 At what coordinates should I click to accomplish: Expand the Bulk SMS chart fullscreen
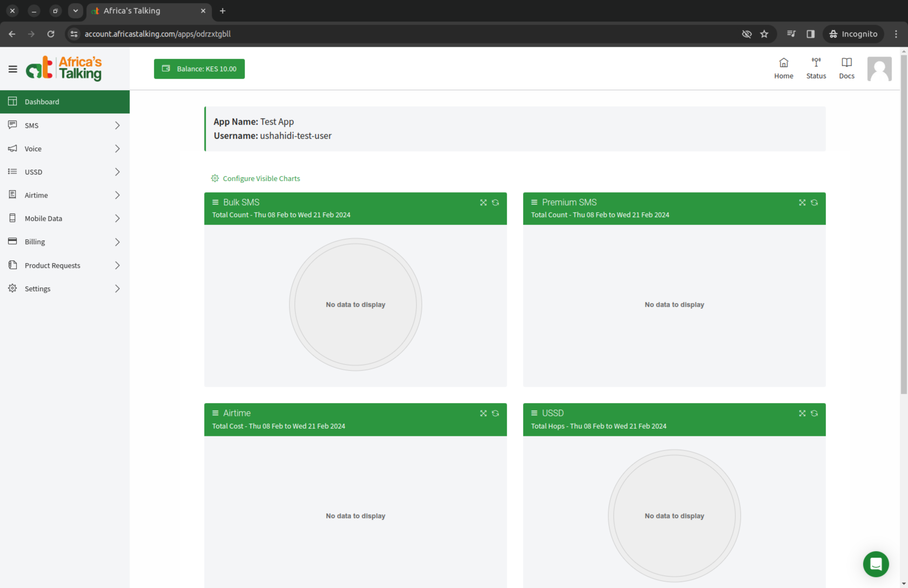pyautogui.click(x=483, y=203)
